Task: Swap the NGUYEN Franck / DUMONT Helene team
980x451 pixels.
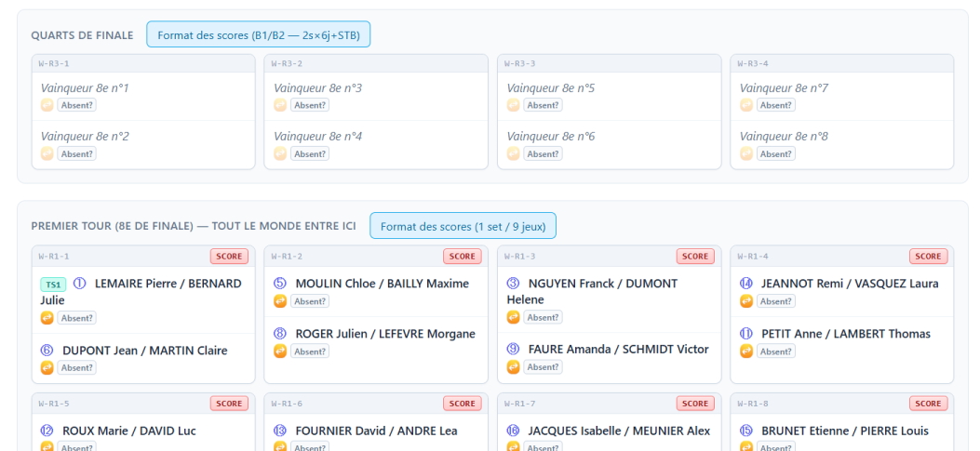Action: [513, 317]
